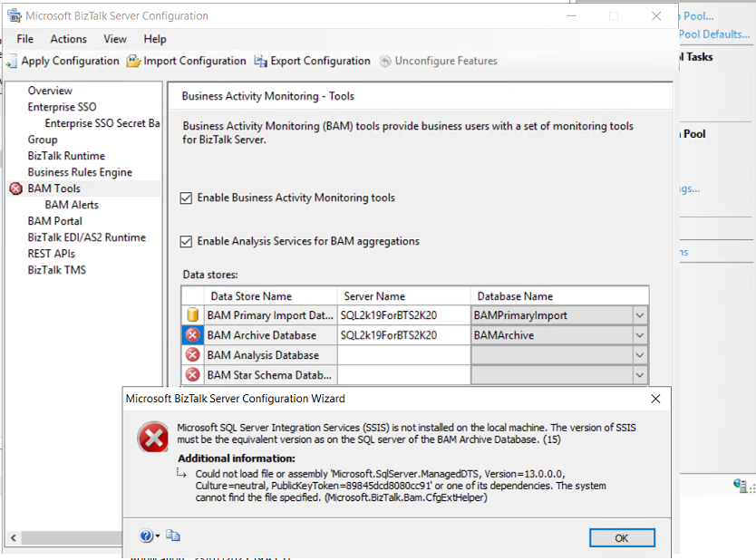
Task: Click the key icon on BAM Primary Import row
Action: tap(193, 314)
